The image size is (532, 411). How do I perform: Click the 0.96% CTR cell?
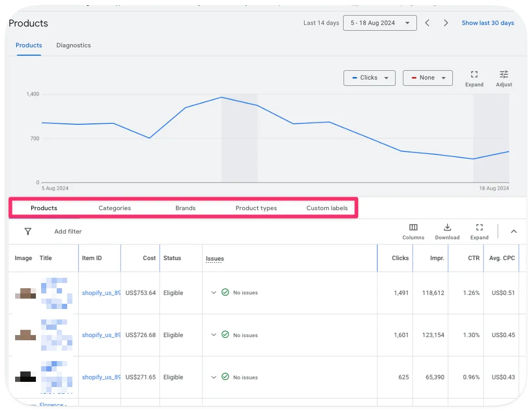[x=471, y=377]
